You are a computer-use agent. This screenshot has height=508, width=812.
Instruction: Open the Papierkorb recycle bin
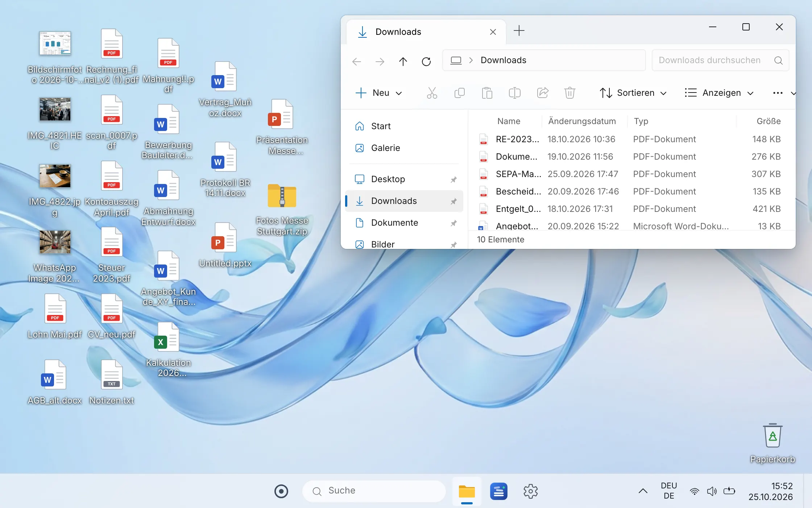(772, 443)
